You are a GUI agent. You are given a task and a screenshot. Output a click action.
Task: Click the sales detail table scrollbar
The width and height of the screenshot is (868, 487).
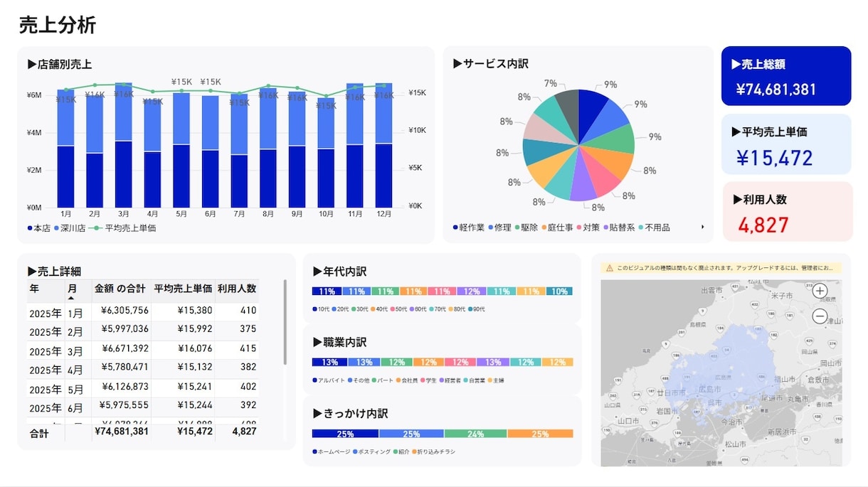(x=285, y=321)
